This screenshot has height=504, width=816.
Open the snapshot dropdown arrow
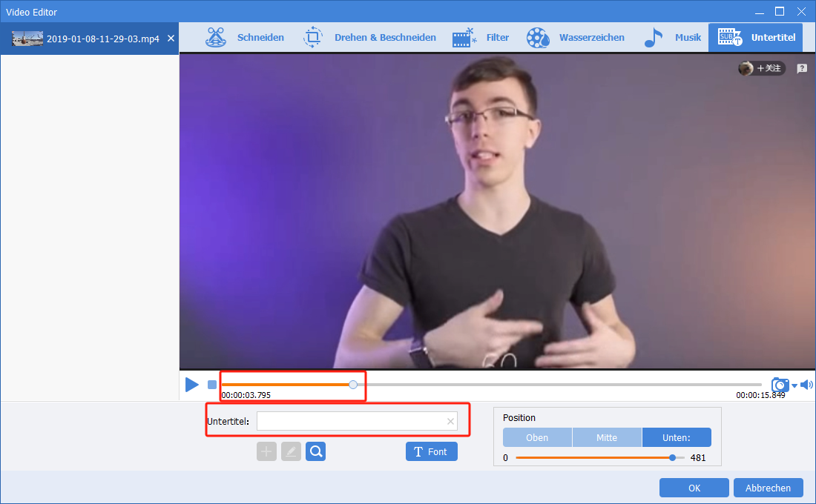[x=794, y=386]
